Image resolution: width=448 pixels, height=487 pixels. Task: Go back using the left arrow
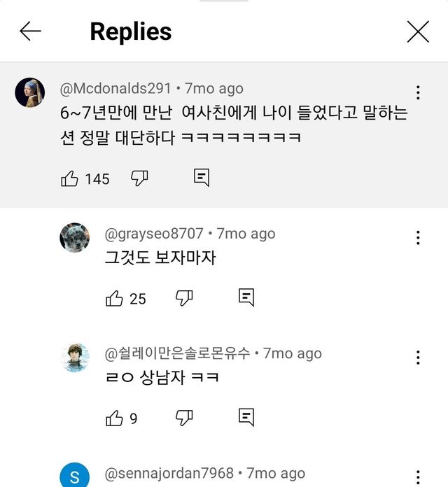coord(30,31)
